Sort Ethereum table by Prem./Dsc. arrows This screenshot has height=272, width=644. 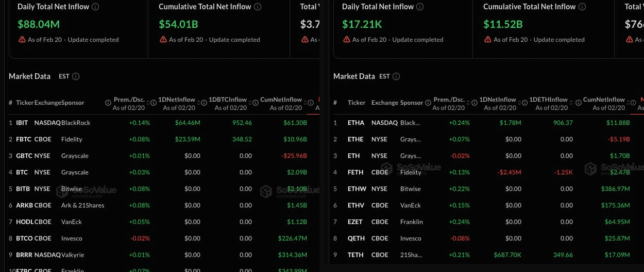468,103
